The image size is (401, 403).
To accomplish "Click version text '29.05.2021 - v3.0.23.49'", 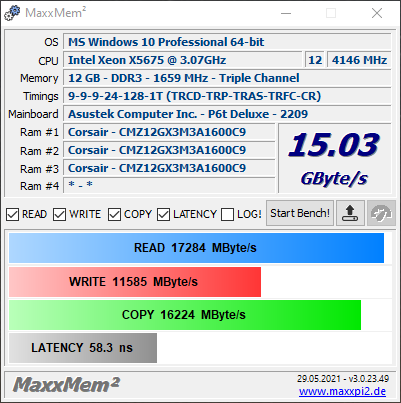I will tap(343, 379).
